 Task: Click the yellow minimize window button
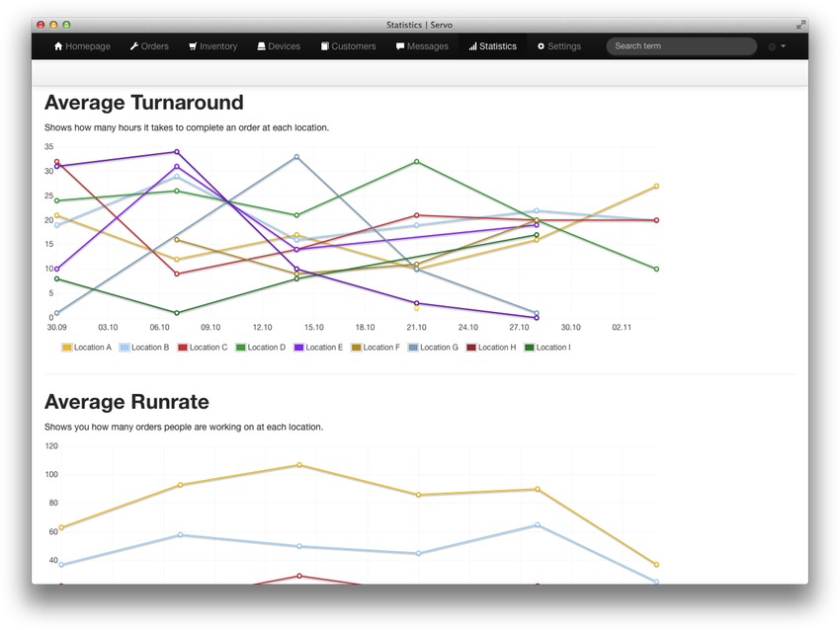(x=53, y=25)
